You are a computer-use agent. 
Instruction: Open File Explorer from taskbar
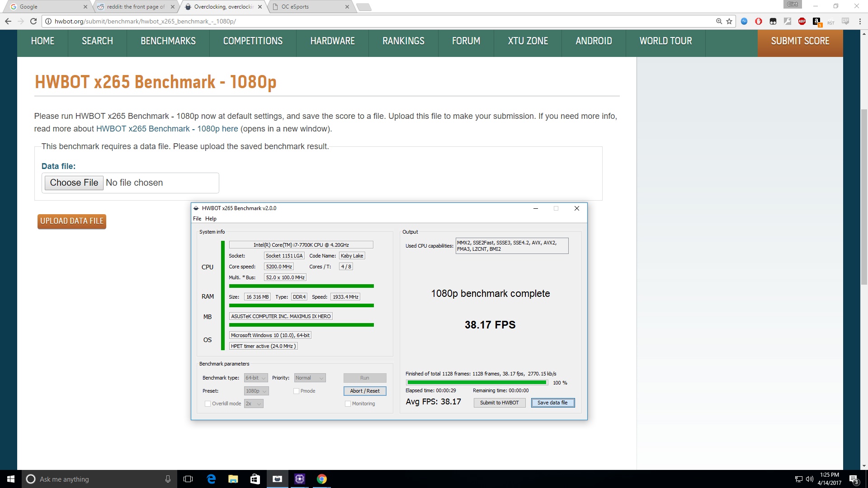[233, 479]
